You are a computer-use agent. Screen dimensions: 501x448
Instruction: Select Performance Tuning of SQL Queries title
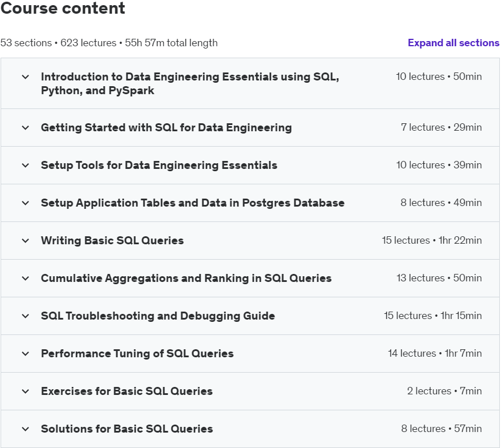(x=137, y=354)
